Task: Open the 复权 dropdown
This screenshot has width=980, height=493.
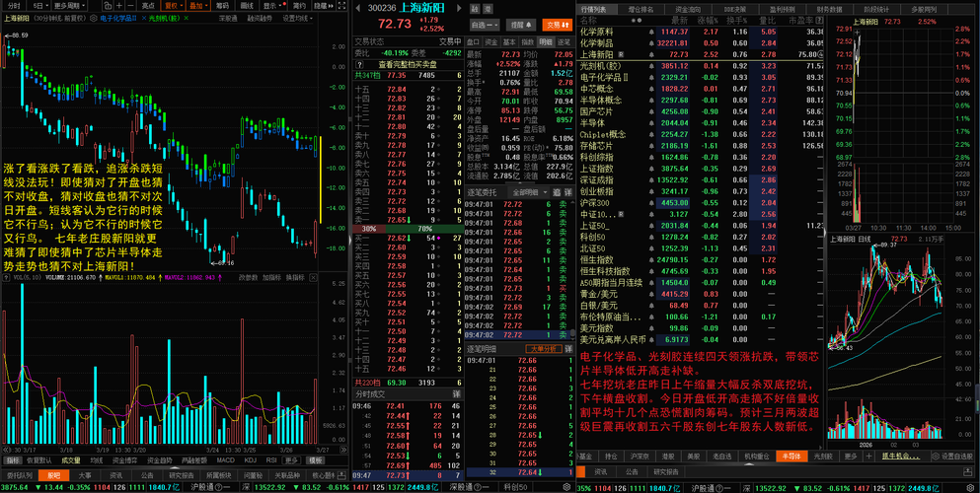Action: [173, 6]
